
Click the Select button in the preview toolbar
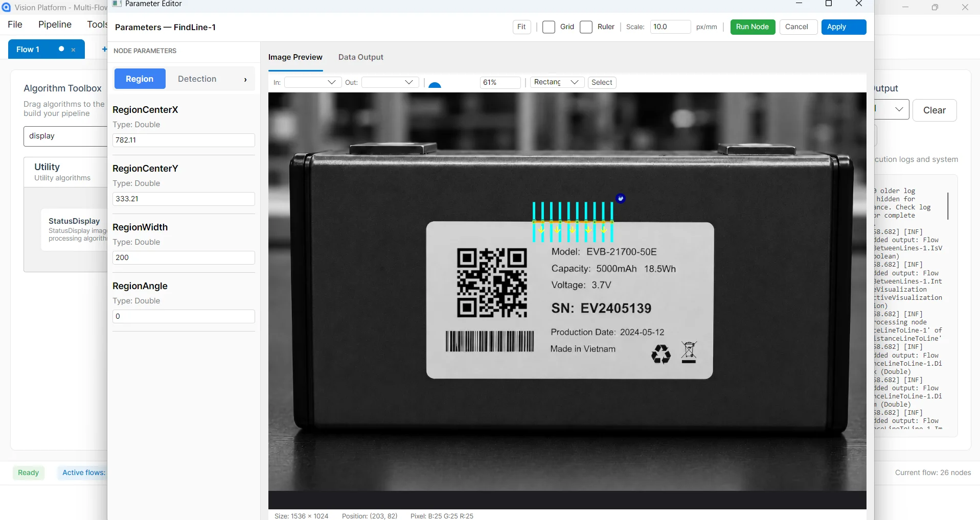[602, 82]
